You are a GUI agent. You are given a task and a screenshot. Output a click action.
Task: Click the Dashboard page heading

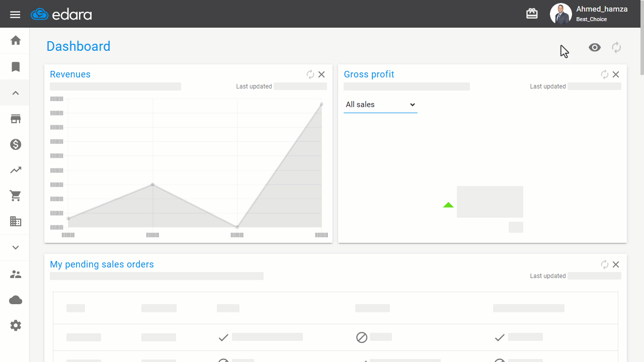coord(78,46)
